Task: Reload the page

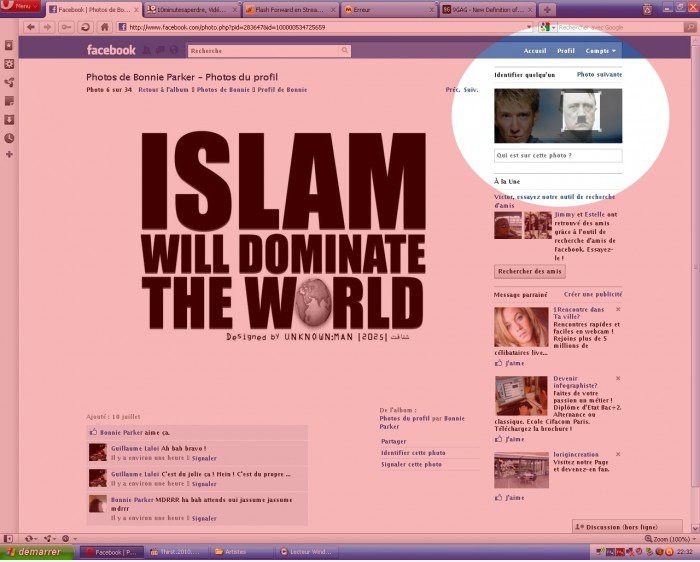Action: (x=85, y=27)
